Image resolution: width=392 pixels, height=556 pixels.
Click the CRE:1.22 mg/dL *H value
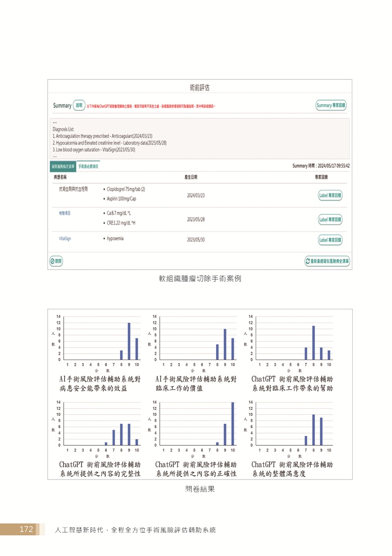(x=121, y=223)
